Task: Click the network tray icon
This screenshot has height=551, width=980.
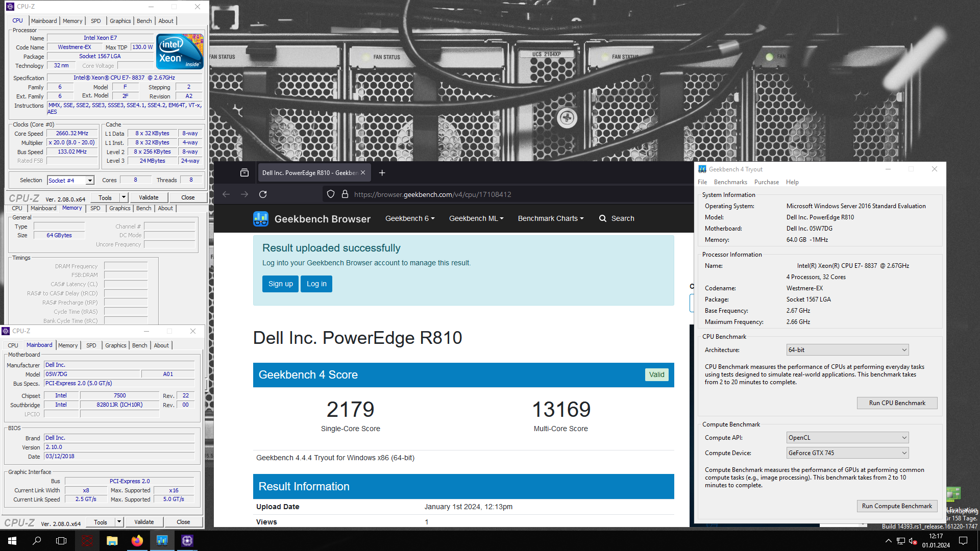Action: pos(901,541)
